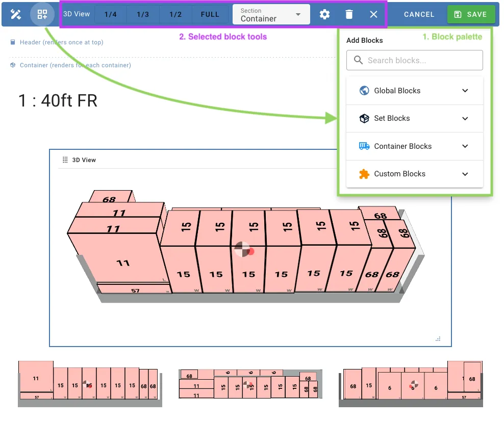The width and height of the screenshot is (504, 423).
Task: Click the Container section icon
Action: (13, 65)
